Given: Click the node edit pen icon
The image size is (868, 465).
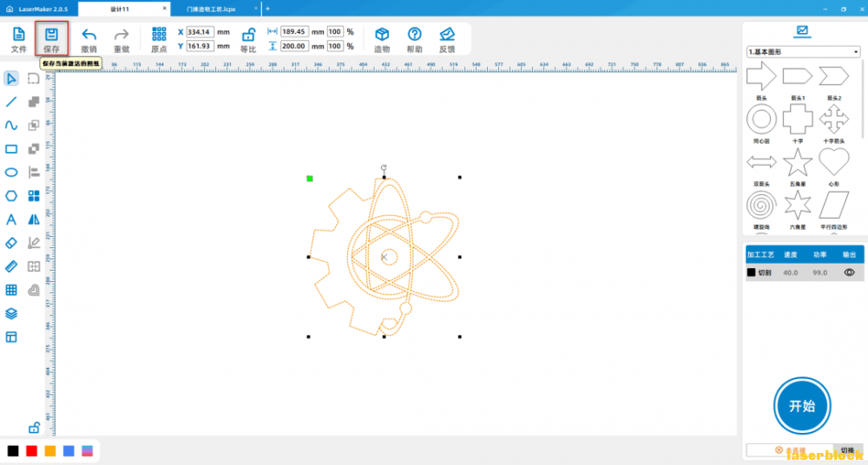Looking at the screenshot, I should [x=34, y=243].
